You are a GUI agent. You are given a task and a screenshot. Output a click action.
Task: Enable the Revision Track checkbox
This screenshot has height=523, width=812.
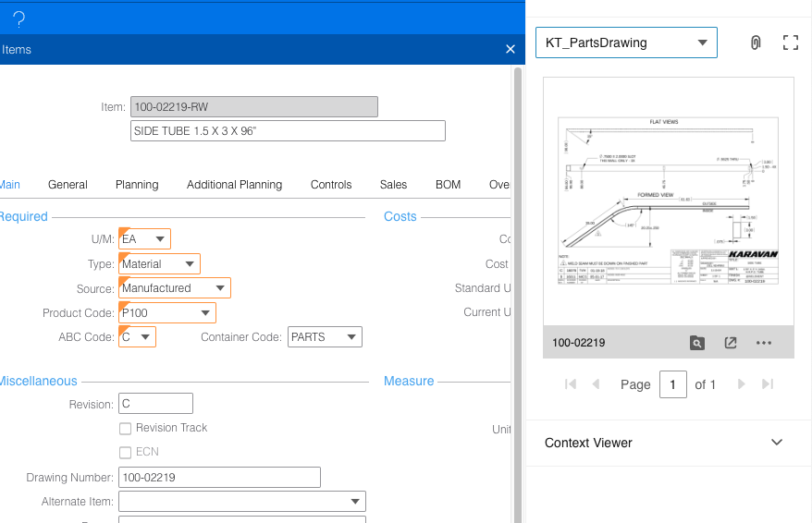point(126,429)
